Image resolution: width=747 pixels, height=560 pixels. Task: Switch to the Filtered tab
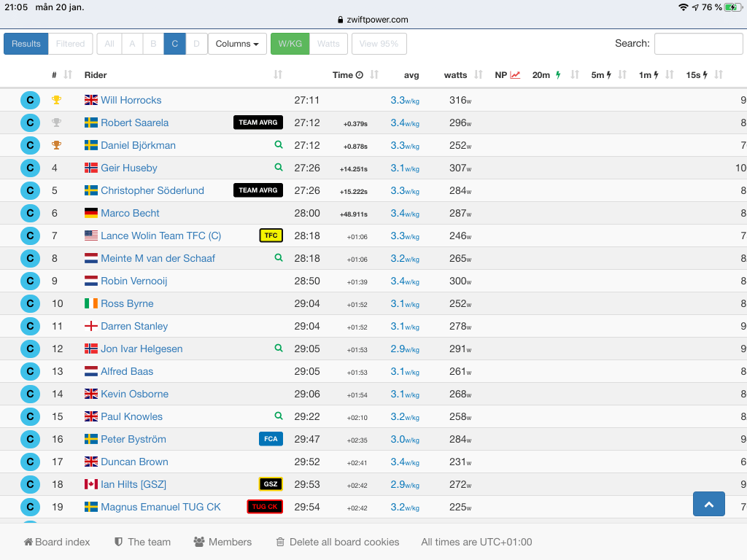click(x=71, y=44)
